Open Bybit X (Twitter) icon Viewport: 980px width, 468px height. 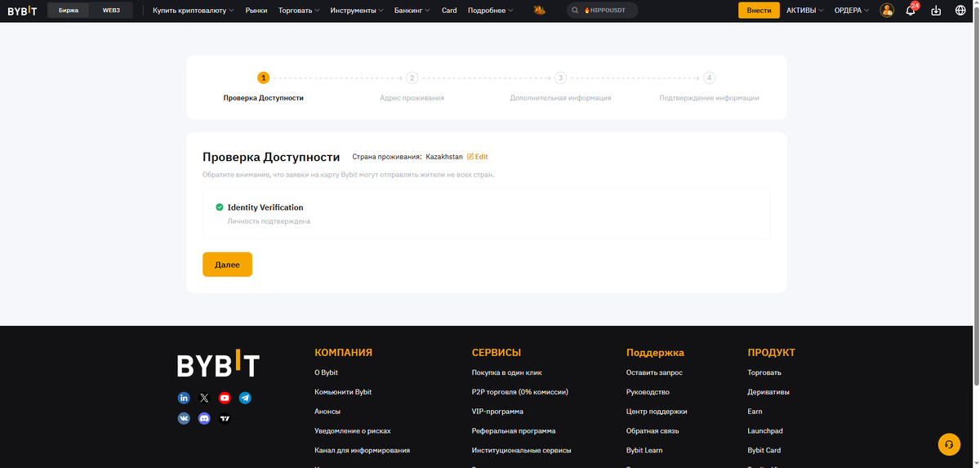204,398
